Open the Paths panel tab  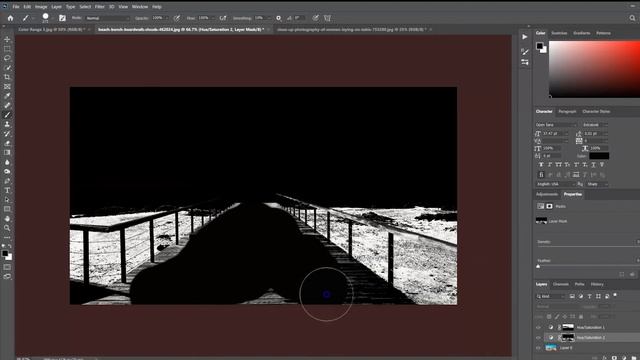(579, 284)
